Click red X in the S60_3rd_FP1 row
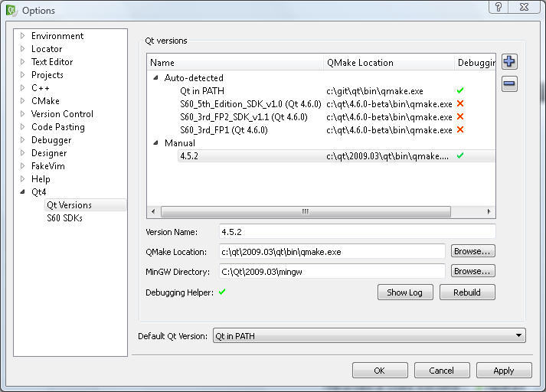Screen dimensions: 546x392 coord(460,129)
